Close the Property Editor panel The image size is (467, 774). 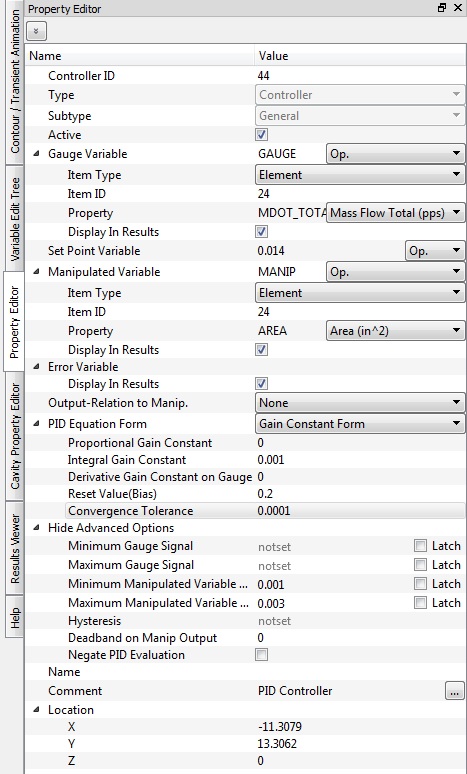pos(457,8)
